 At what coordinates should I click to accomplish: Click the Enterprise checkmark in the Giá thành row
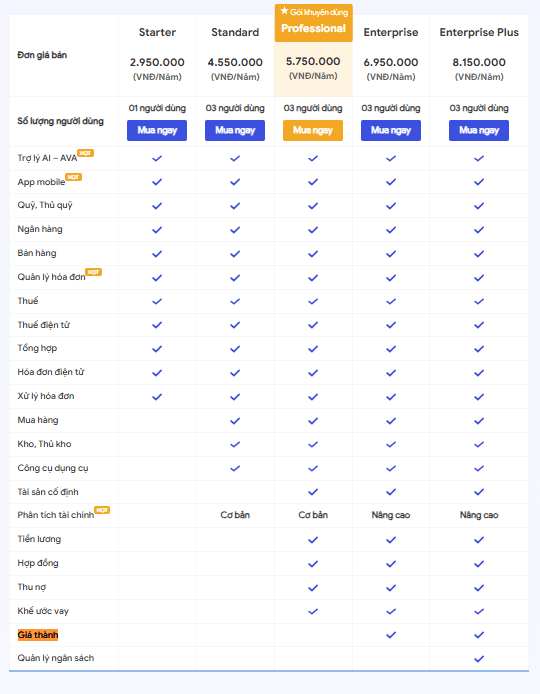click(390, 635)
